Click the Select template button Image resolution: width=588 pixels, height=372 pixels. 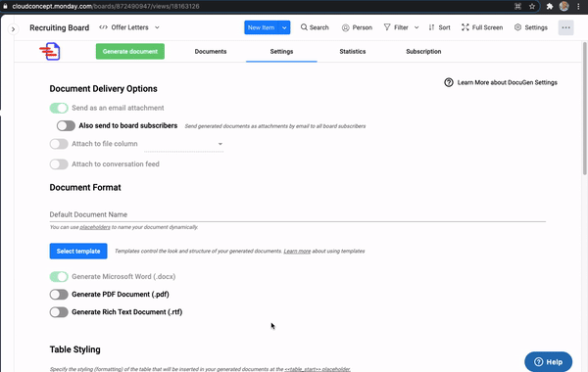click(x=78, y=251)
